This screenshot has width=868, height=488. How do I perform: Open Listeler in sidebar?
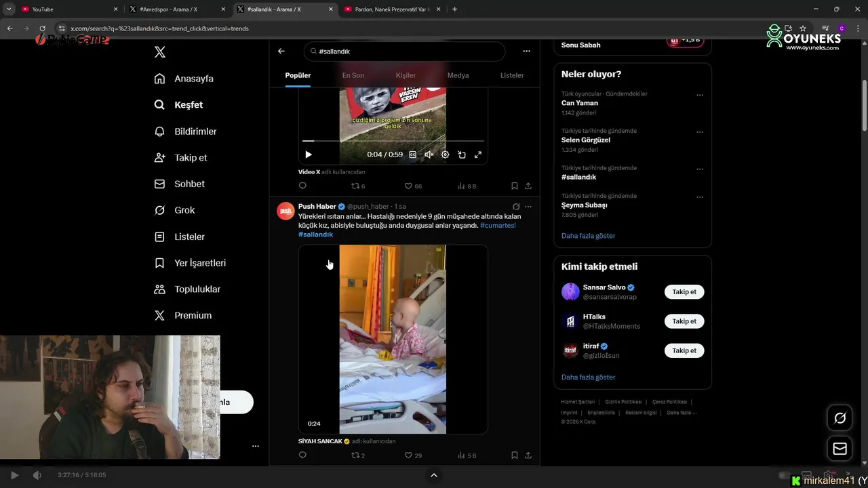(179, 237)
